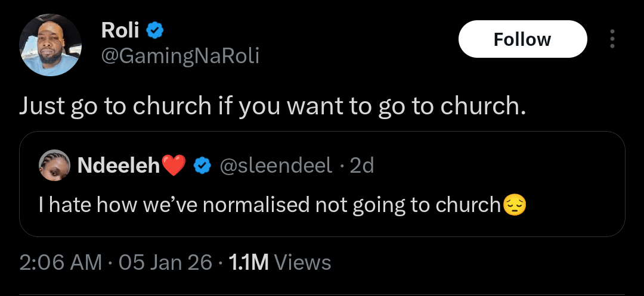Click the 1.1M view count number
The height and width of the screenshot is (296, 644).
pos(249,262)
